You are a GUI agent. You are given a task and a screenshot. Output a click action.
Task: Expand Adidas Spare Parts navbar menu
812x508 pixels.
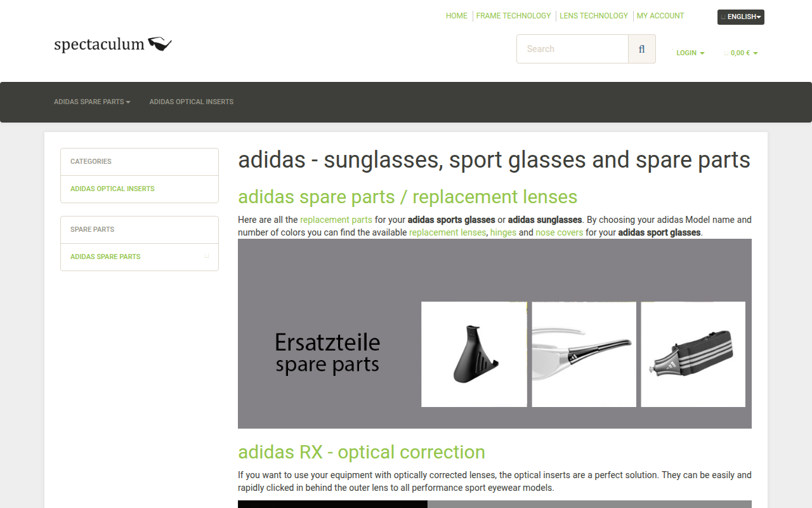pyautogui.click(x=92, y=102)
